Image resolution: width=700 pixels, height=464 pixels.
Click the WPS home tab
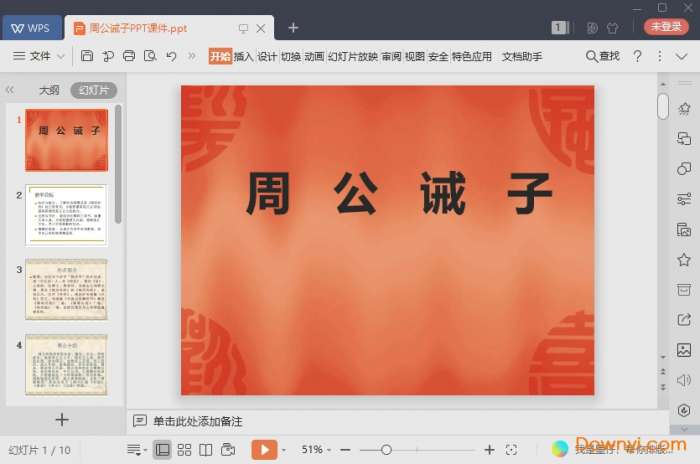pyautogui.click(x=31, y=28)
